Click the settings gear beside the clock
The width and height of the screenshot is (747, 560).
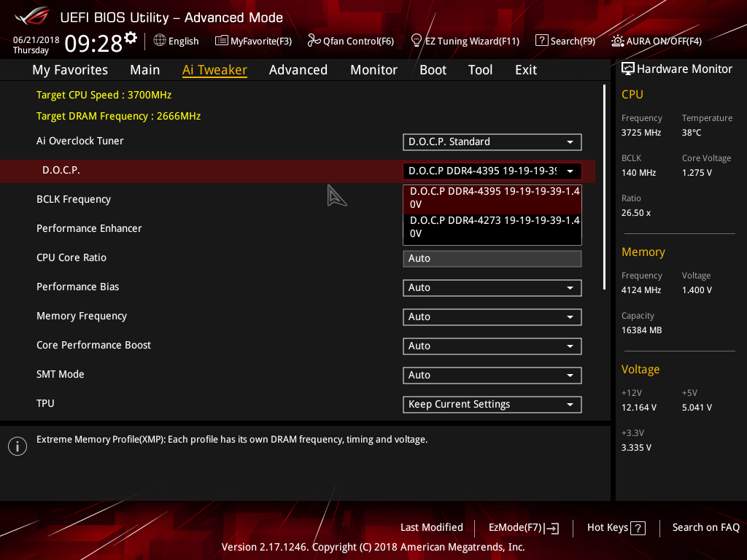(x=131, y=38)
